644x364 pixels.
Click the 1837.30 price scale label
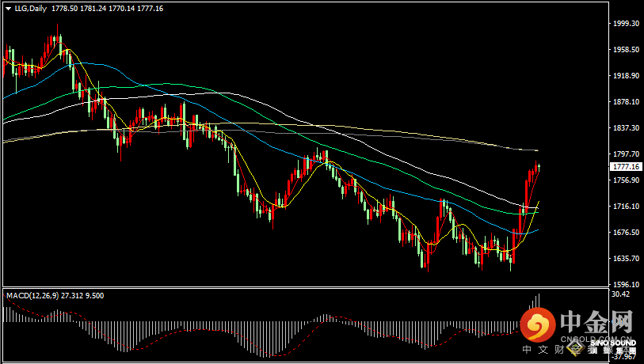tap(626, 128)
